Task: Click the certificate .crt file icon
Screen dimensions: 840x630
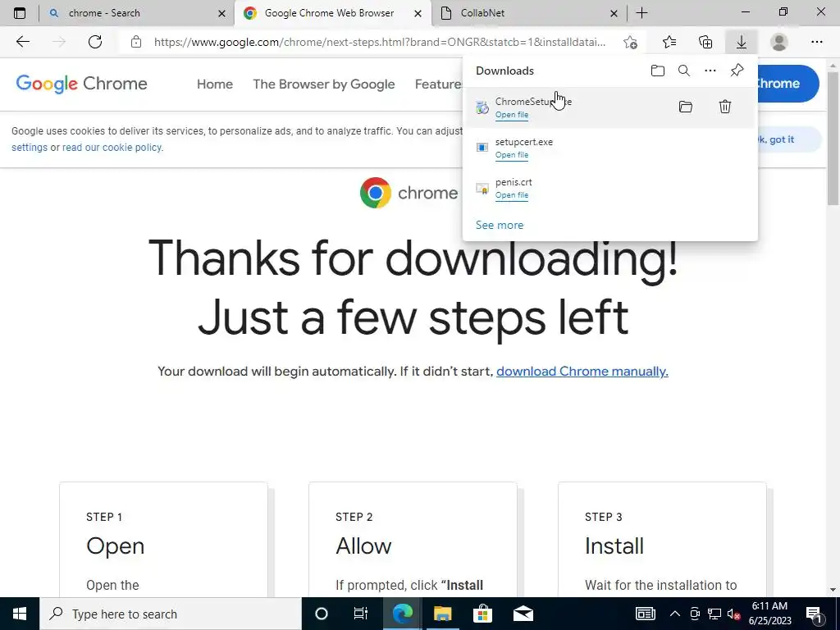Action: pyautogui.click(x=482, y=188)
